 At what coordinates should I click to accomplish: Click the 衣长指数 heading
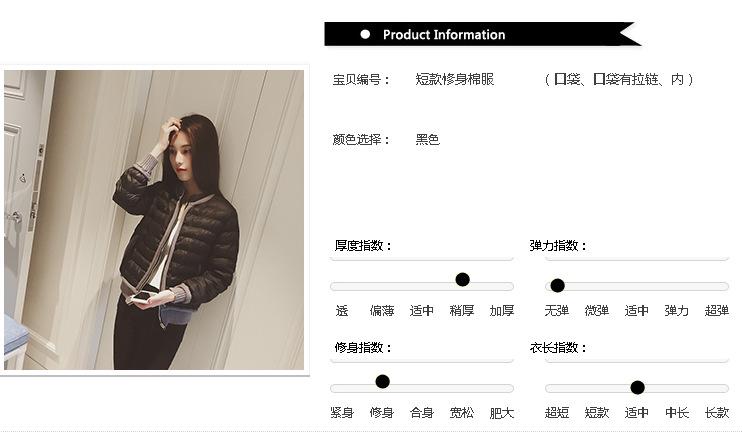558,348
